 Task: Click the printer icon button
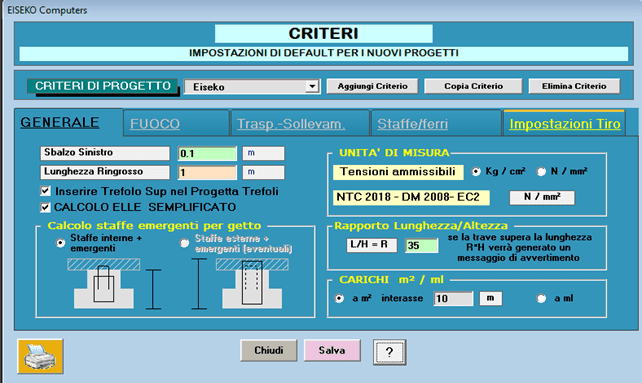[40, 356]
